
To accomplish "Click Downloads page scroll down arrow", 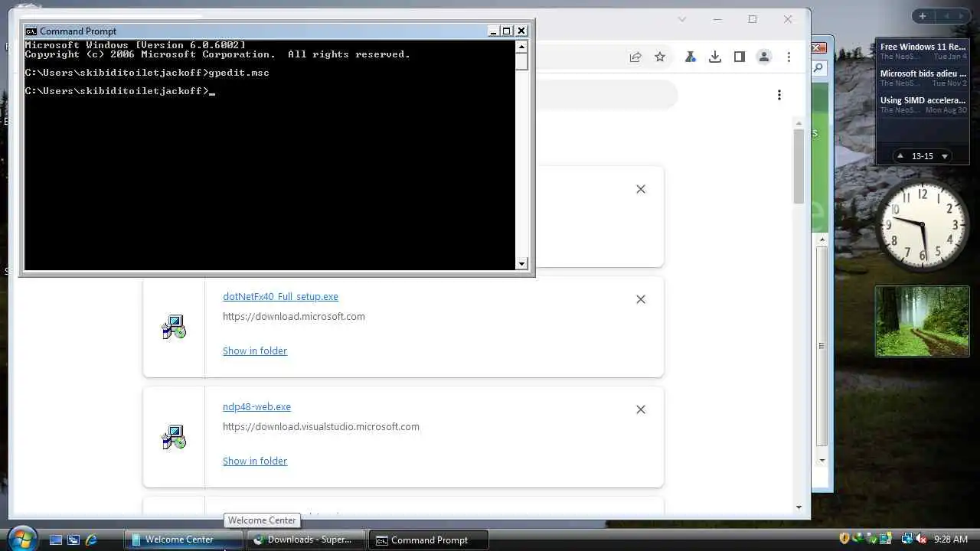I will [x=799, y=507].
